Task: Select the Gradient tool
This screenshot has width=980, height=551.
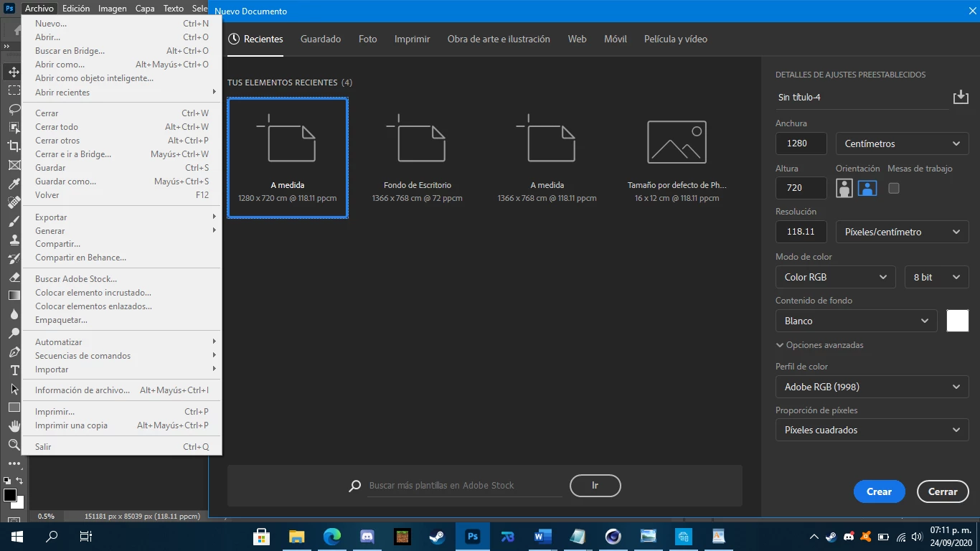Action: point(14,296)
